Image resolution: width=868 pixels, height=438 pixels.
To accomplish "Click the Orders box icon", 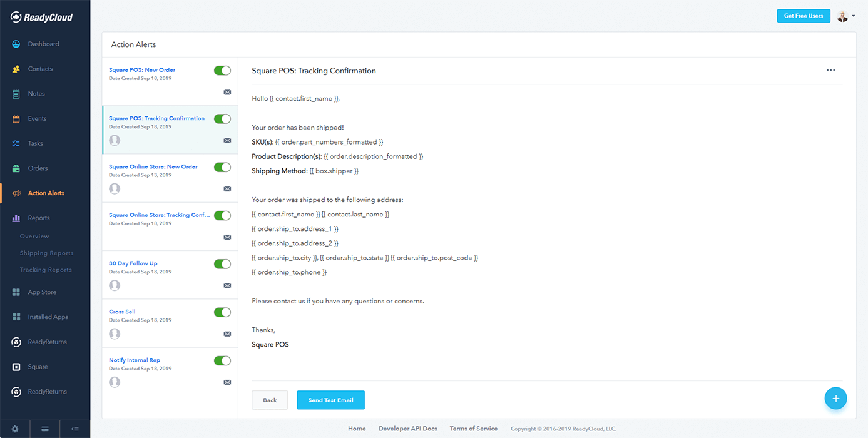I will coord(16,168).
